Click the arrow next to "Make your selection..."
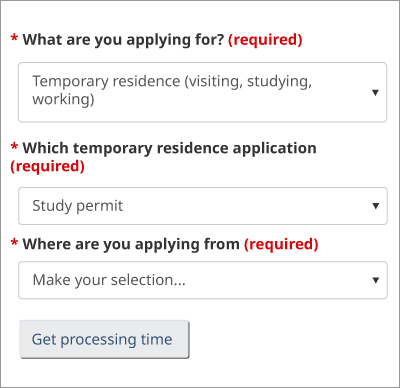Viewport: 400px width, 388px height. click(x=376, y=280)
